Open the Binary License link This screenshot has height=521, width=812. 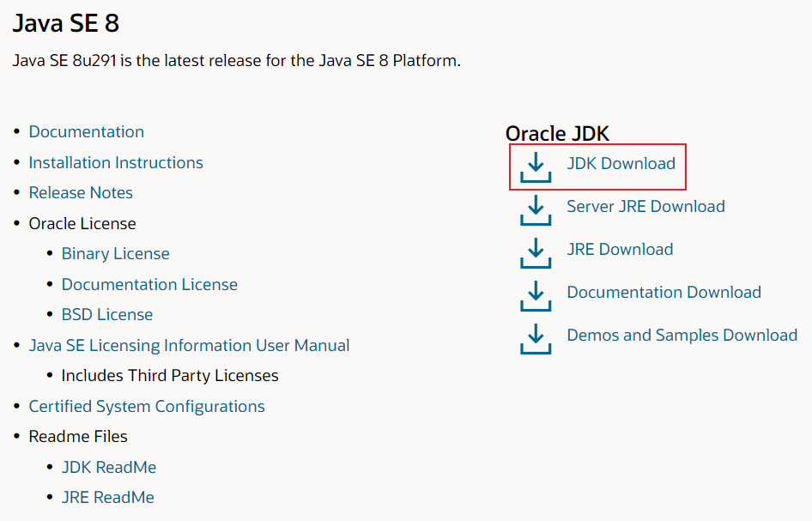click(x=115, y=253)
